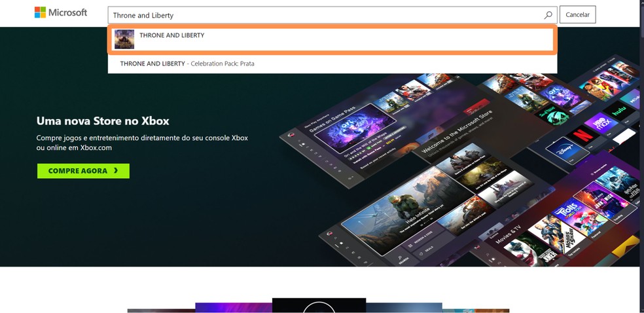Select the Celebration Pack: Prata suggestion

(x=332, y=64)
